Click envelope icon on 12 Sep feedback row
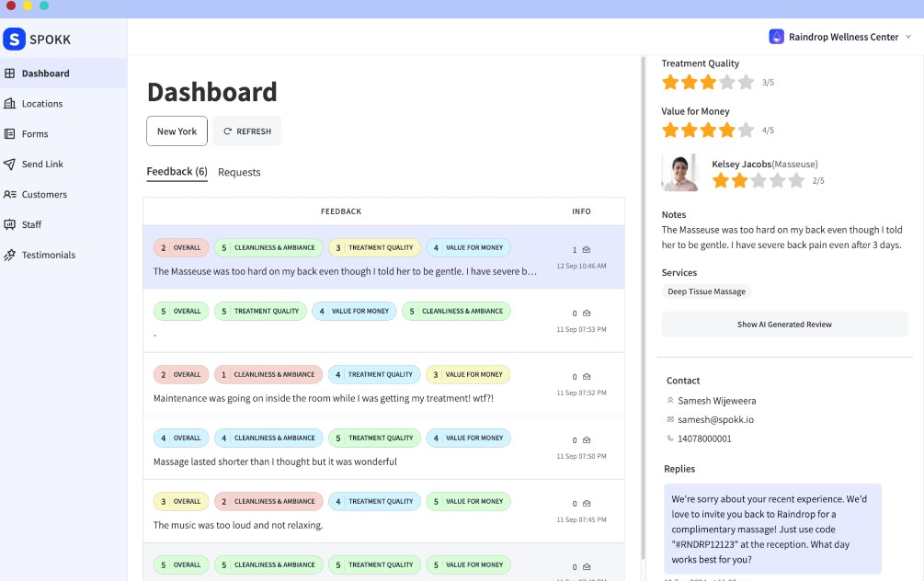 [x=587, y=250]
